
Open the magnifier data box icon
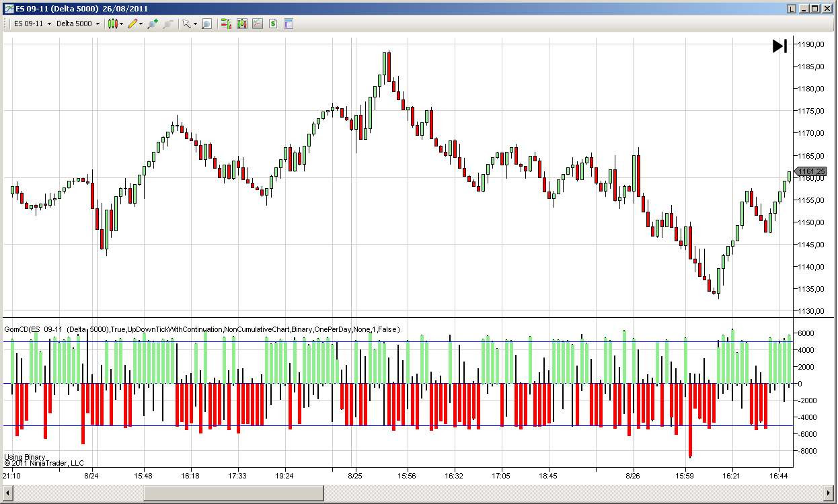point(206,24)
